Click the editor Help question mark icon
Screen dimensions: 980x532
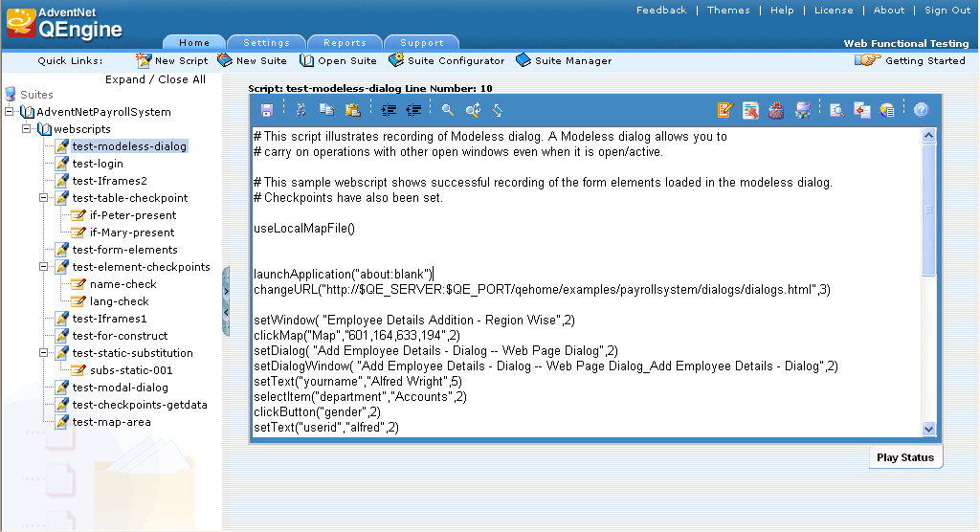922,111
